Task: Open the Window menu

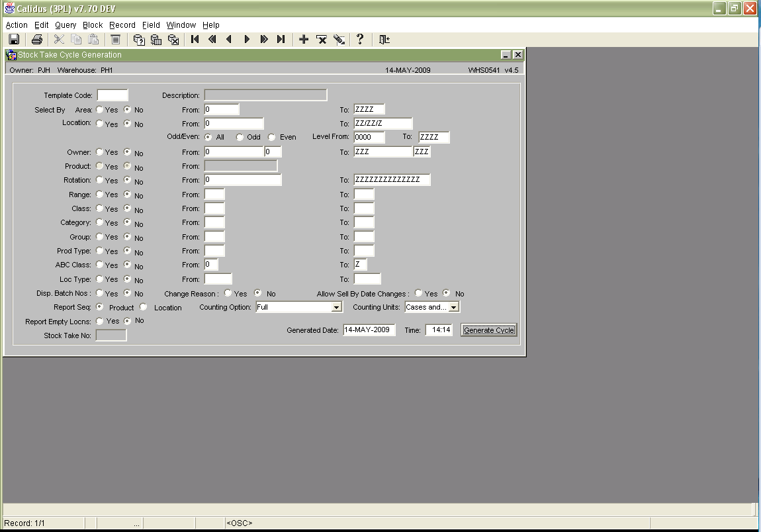Action: (x=181, y=24)
